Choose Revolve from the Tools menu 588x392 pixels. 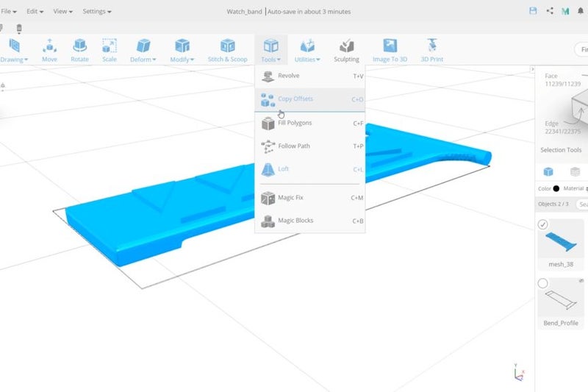(x=309, y=76)
